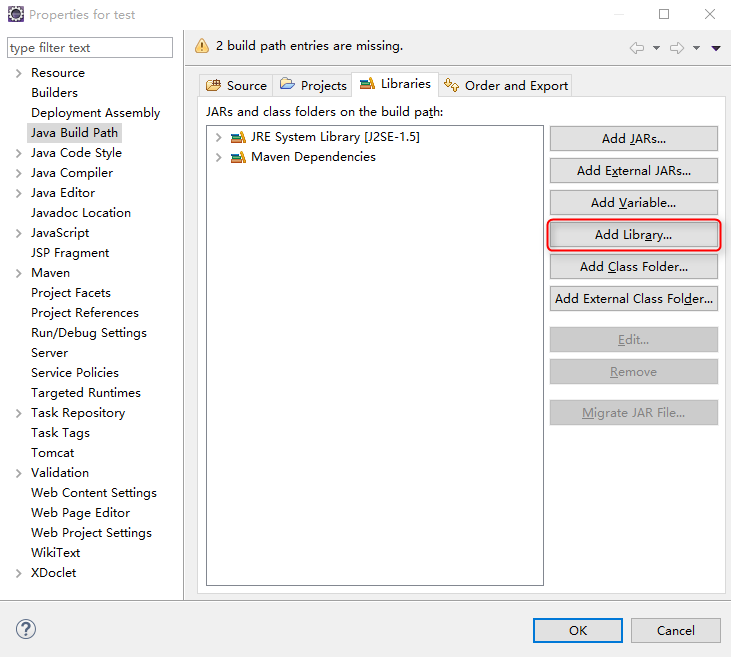Select Web Content Settings item

click(94, 493)
